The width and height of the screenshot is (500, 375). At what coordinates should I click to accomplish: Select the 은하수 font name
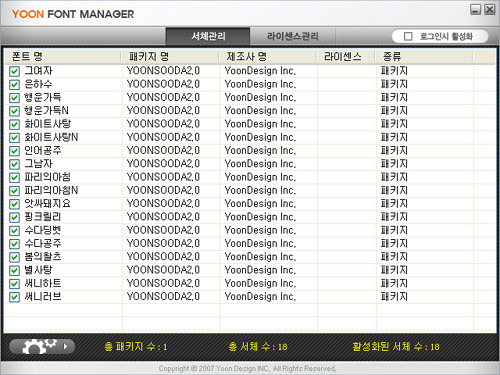pos(38,84)
